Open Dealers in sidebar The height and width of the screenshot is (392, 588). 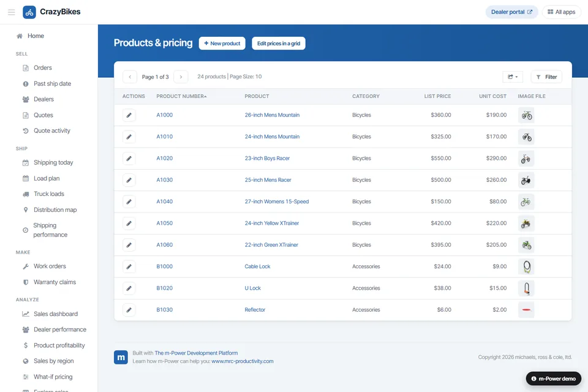point(38,99)
